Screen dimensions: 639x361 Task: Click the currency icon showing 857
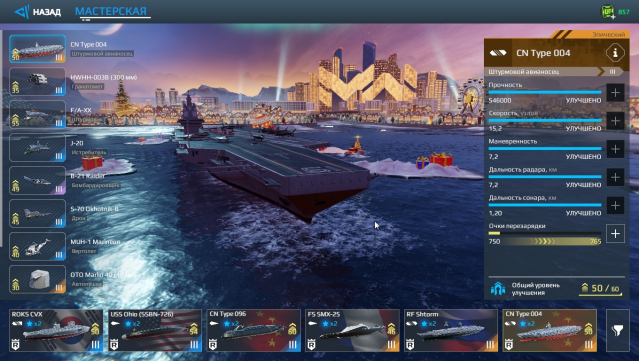click(x=608, y=12)
